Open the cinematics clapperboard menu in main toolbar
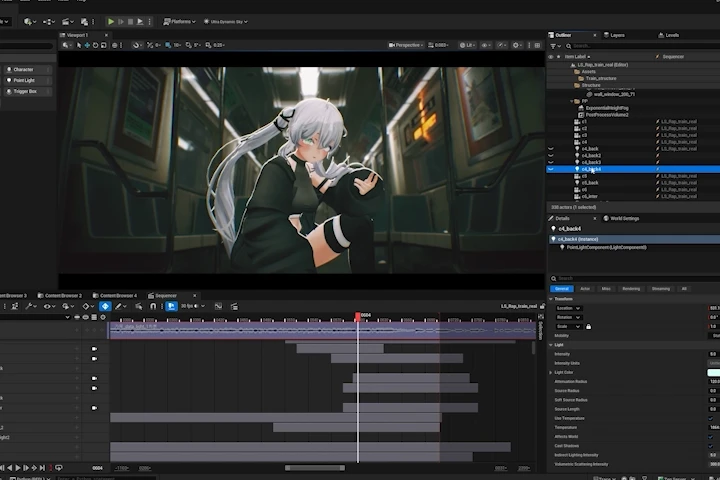Viewport: 720px width, 480px height. (x=68, y=22)
